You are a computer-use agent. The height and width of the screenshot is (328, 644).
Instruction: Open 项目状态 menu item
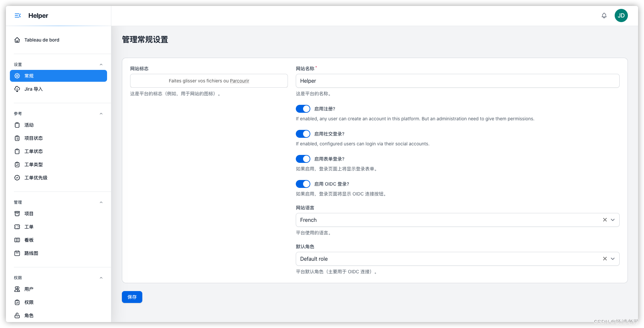click(x=58, y=138)
